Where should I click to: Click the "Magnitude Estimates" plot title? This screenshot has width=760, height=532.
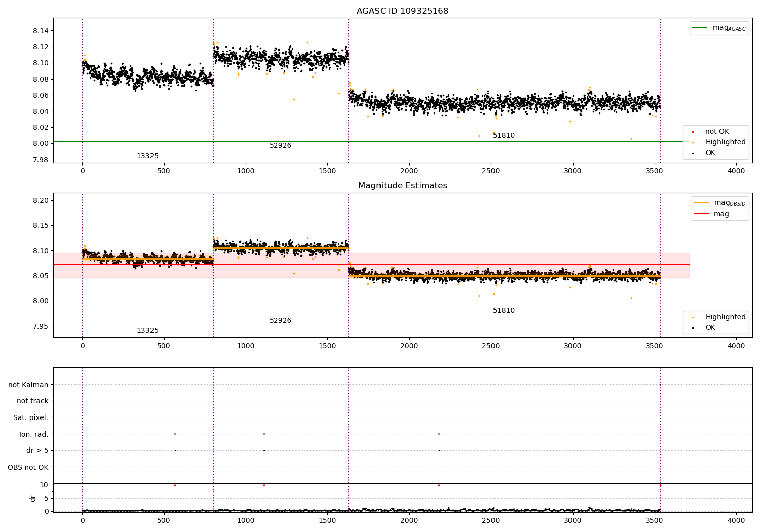pos(402,185)
